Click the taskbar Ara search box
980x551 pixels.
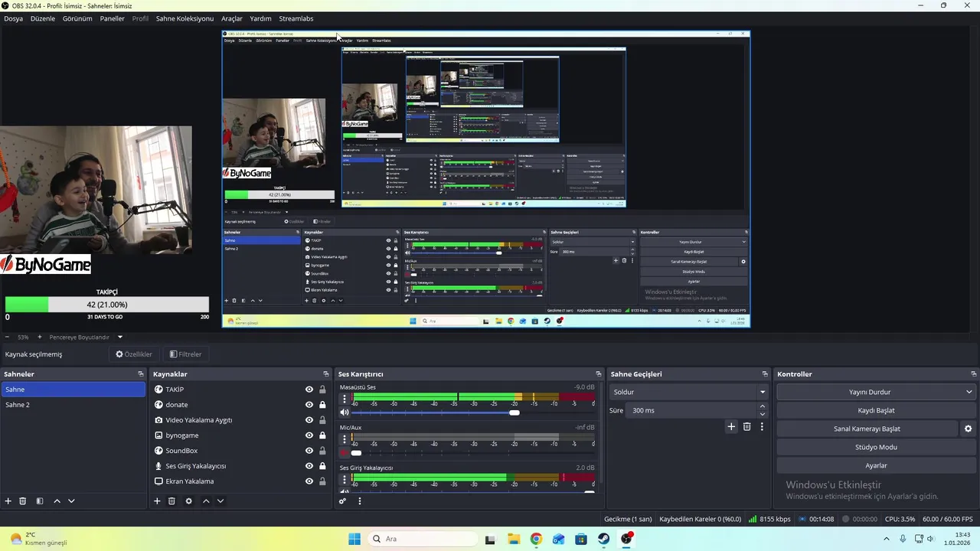pos(421,539)
